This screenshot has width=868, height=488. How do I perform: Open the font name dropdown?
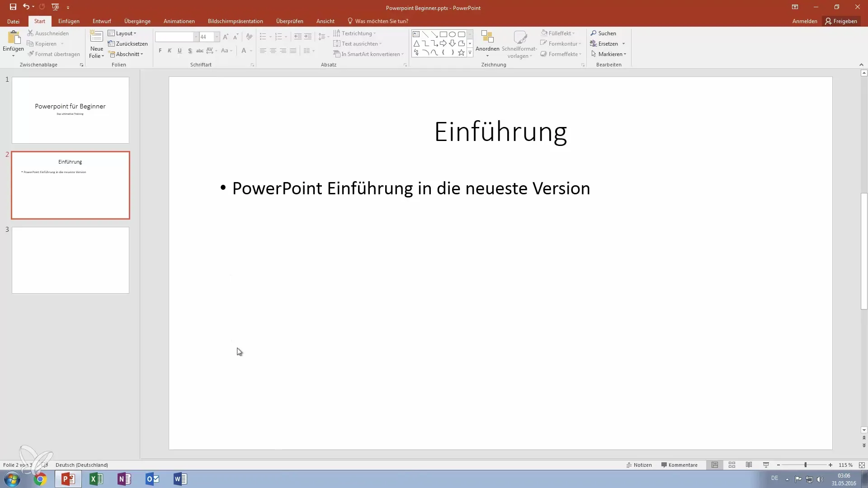[x=196, y=37]
